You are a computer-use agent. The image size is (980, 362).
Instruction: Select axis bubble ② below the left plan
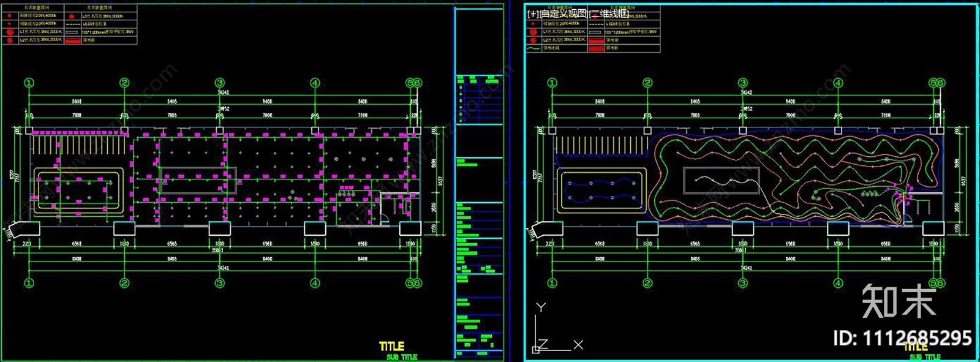(124, 283)
